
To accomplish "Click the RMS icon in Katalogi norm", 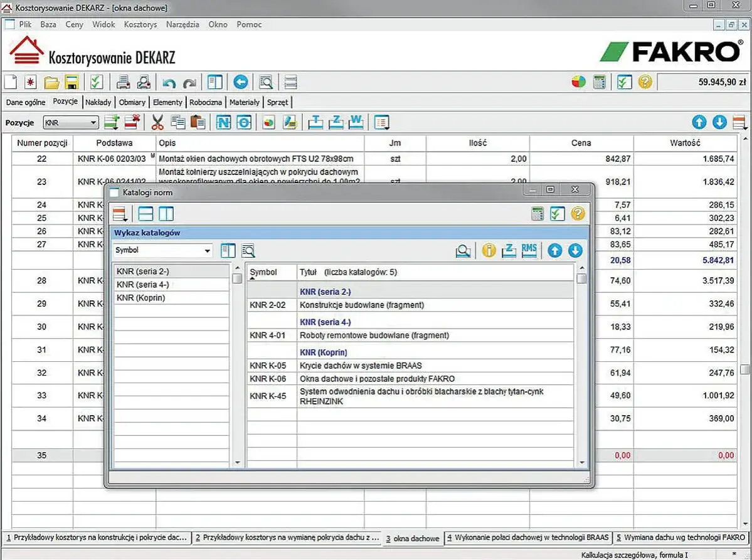I will pos(529,250).
